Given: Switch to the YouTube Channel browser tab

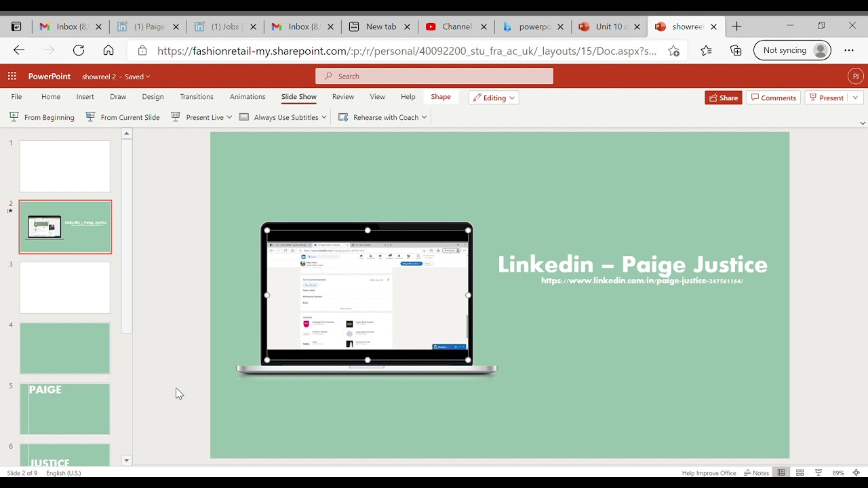Looking at the screenshot, I should (456, 26).
